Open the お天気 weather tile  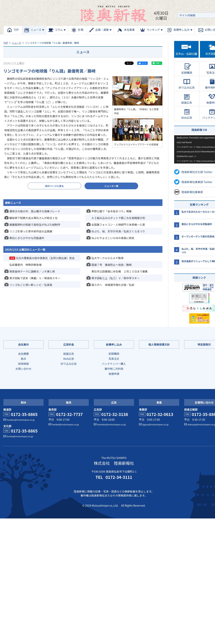(207, 49)
